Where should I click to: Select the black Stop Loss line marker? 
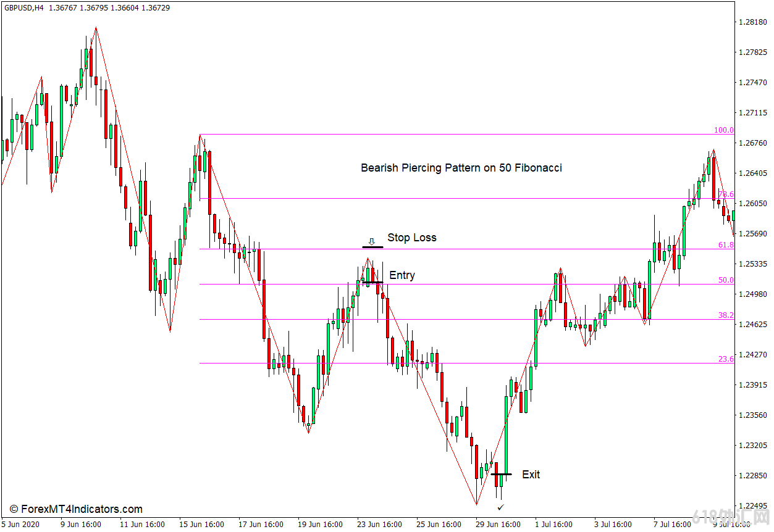372,247
